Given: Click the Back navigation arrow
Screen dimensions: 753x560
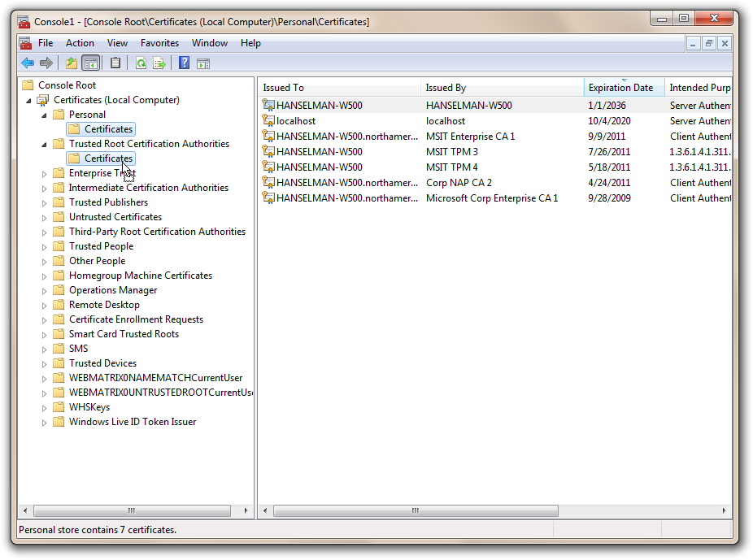Looking at the screenshot, I should click(28, 63).
